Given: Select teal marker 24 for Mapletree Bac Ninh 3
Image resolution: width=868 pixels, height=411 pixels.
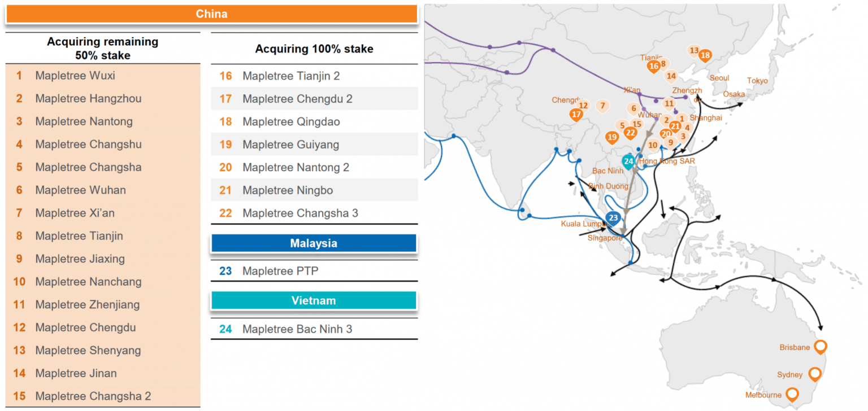Looking at the screenshot, I should click(627, 161).
